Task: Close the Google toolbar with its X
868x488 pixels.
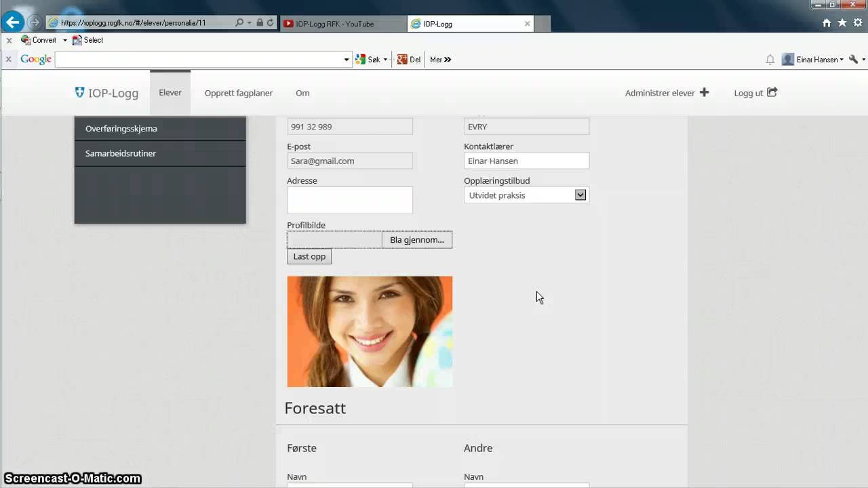Action: click(9, 60)
